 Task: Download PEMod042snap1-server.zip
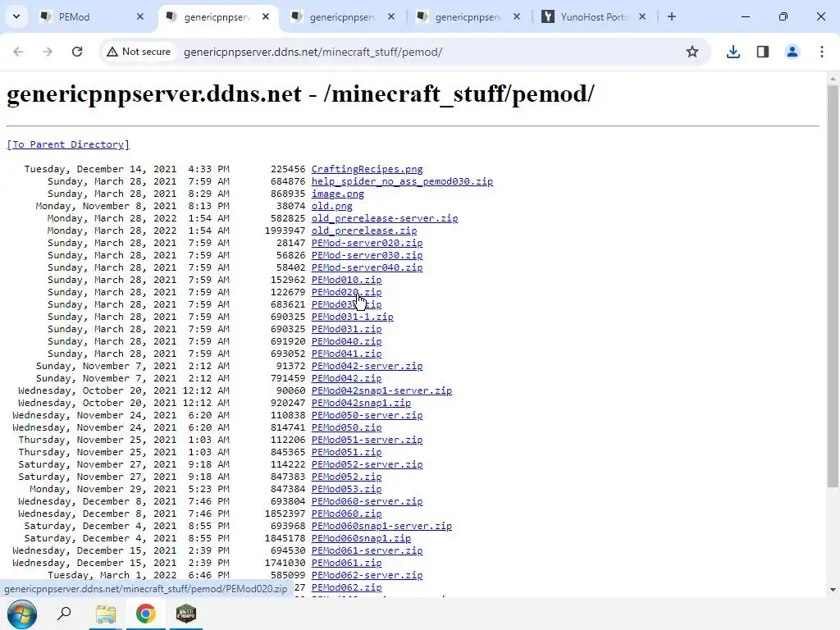(x=381, y=391)
